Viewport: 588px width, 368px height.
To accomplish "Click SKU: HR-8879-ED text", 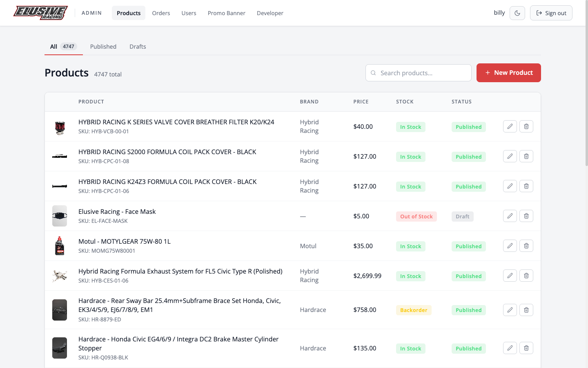I will [100, 319].
